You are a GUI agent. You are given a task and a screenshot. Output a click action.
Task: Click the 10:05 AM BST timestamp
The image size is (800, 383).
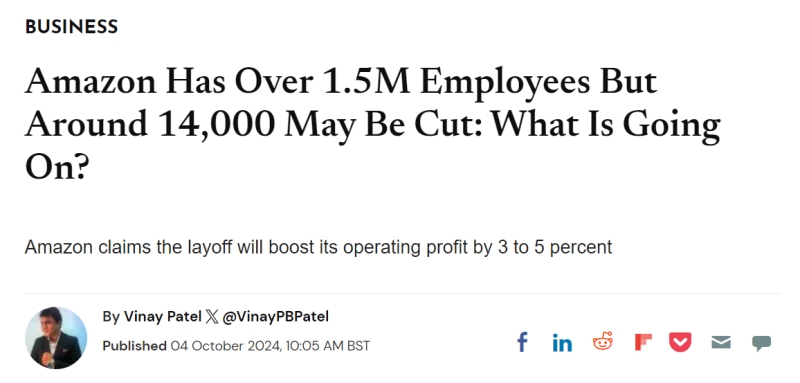[x=328, y=346]
